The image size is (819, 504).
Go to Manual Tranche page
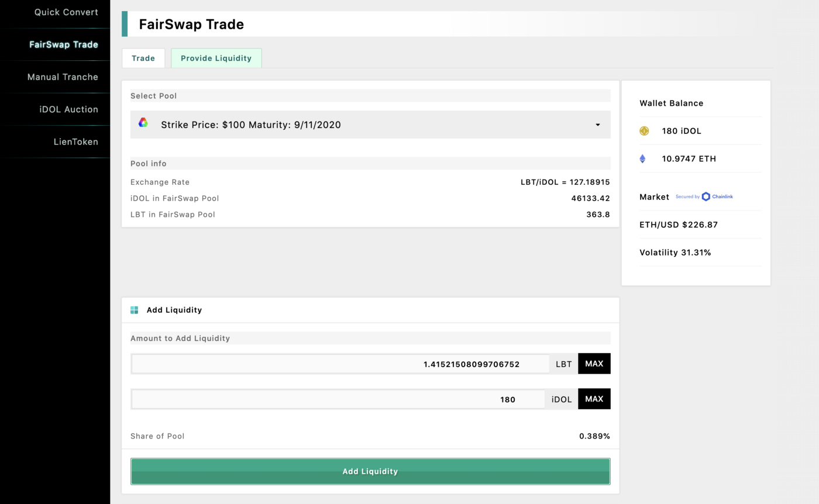click(x=63, y=77)
